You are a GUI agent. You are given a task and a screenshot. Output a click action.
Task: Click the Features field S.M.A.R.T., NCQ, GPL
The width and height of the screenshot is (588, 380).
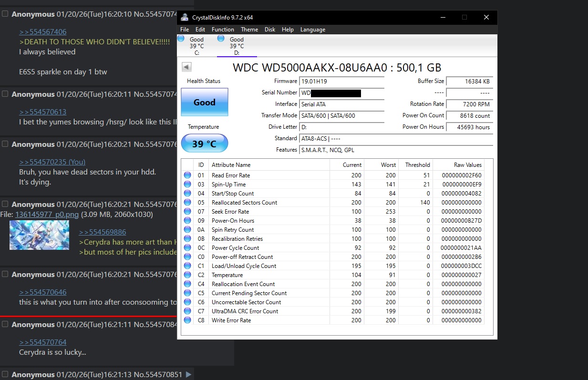click(x=396, y=150)
